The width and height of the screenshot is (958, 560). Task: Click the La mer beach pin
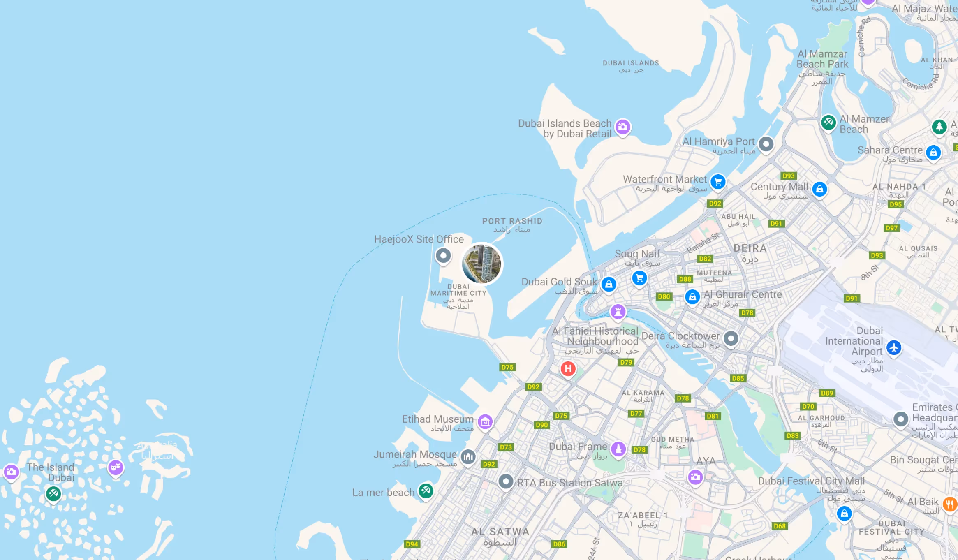[426, 491]
